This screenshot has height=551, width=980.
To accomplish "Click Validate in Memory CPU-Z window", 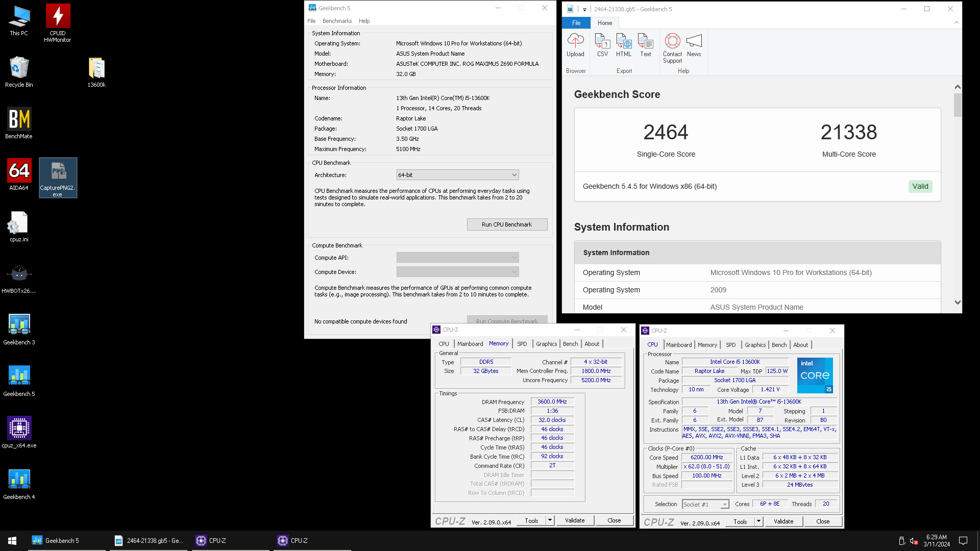I will (x=575, y=520).
